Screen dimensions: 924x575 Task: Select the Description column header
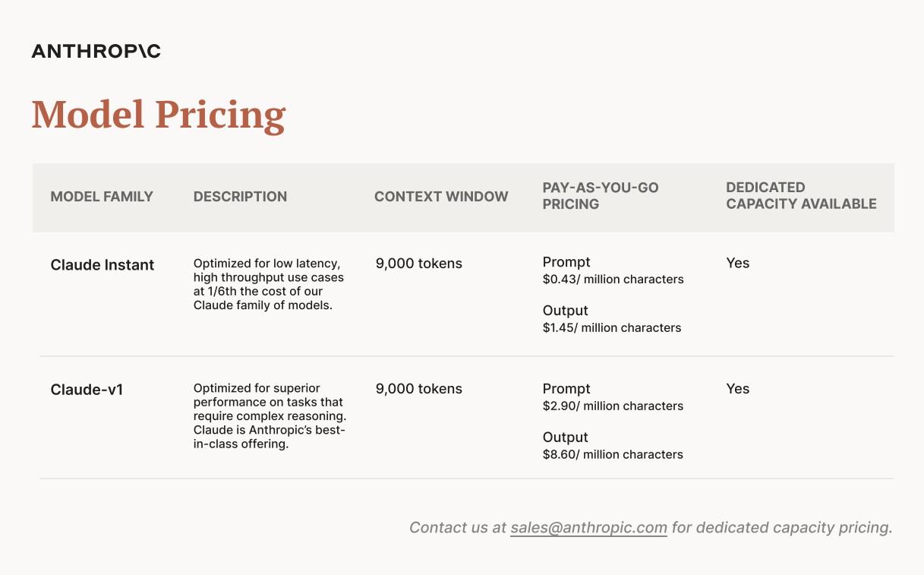[240, 197]
